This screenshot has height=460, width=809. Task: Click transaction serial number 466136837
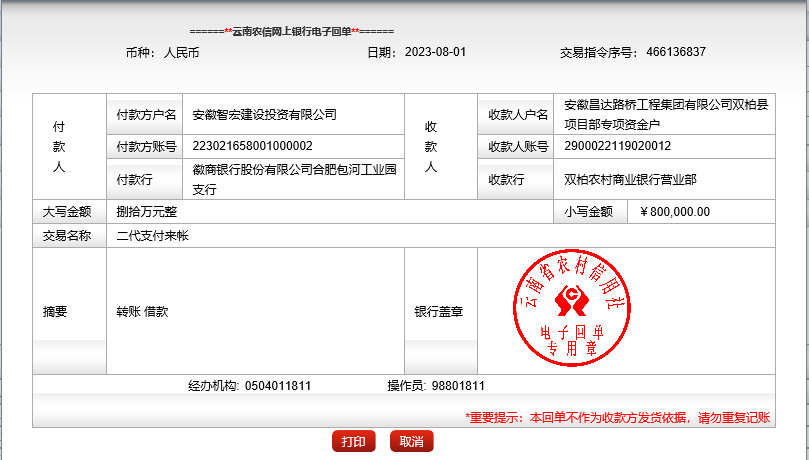676,52
